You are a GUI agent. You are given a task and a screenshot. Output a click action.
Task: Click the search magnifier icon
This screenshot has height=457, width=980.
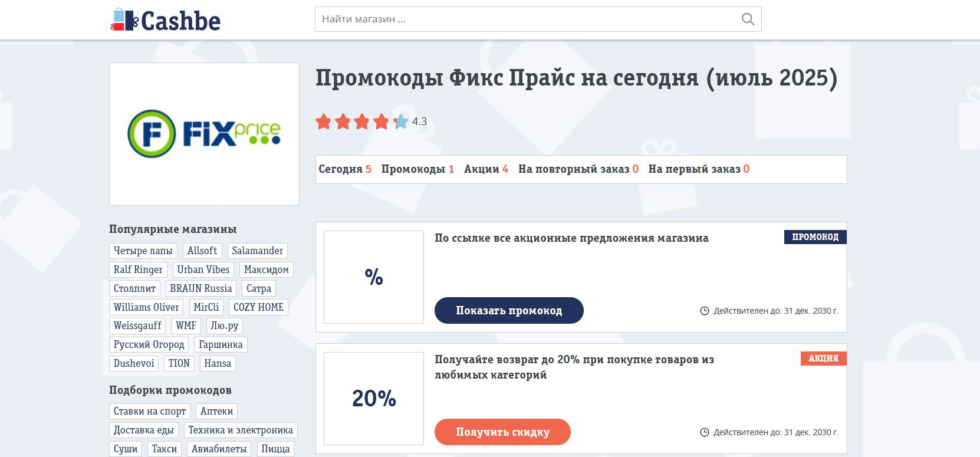[x=748, y=19]
